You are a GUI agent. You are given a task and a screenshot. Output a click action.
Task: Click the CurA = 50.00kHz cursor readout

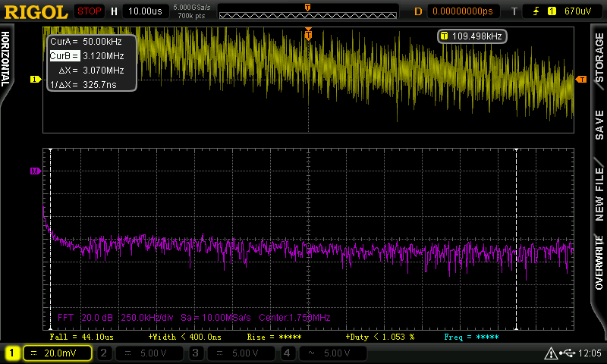click(x=86, y=42)
